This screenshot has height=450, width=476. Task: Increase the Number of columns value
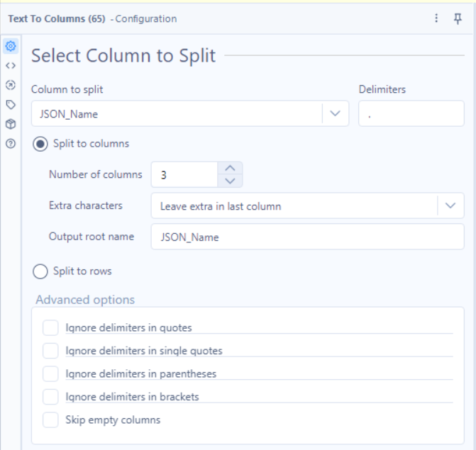230,168
